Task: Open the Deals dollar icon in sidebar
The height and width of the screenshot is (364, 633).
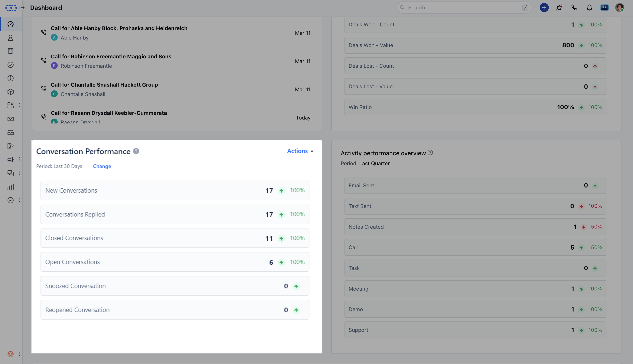Action: point(11,78)
